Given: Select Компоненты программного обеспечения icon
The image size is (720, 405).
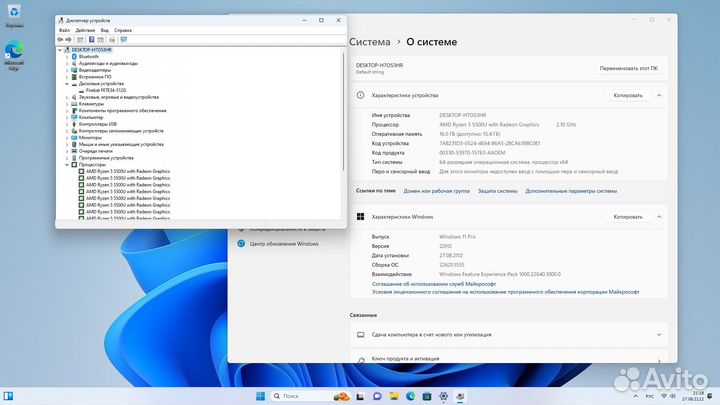Looking at the screenshot, I should [74, 111].
